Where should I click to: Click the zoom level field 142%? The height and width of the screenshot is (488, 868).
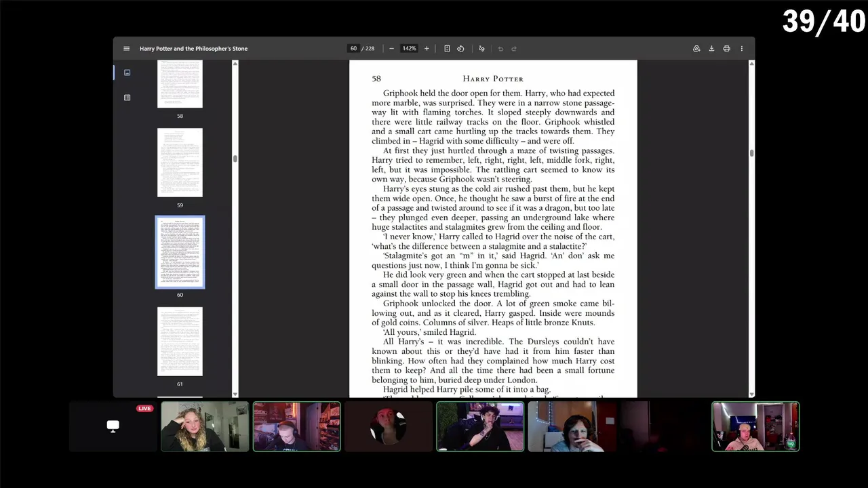coord(409,49)
